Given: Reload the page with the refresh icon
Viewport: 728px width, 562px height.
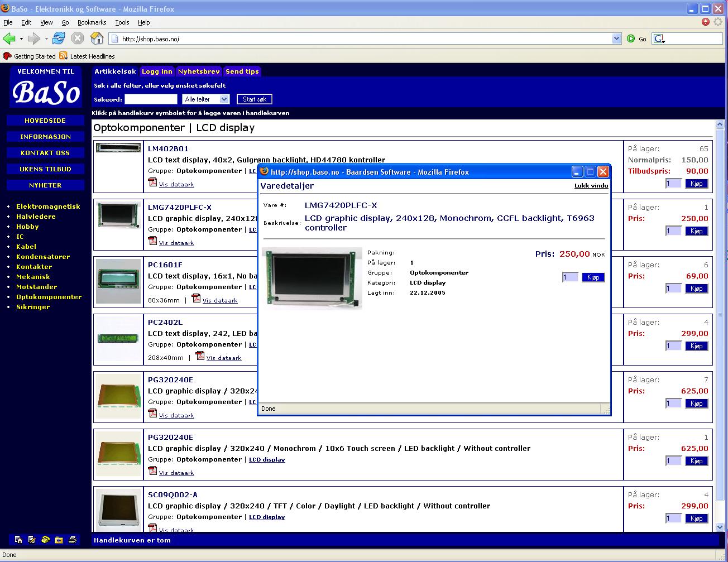Looking at the screenshot, I should pos(58,39).
